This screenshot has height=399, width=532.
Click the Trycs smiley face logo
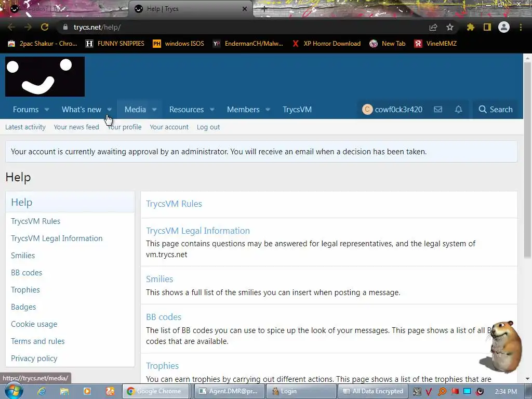[x=45, y=77]
